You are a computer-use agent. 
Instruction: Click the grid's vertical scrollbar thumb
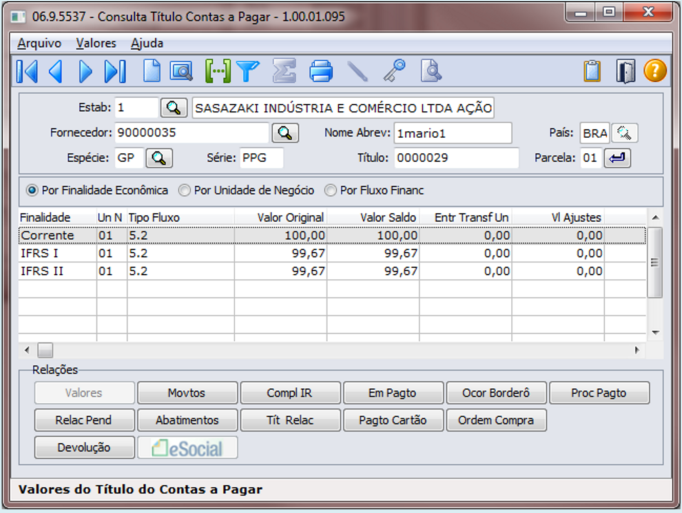coord(655,262)
